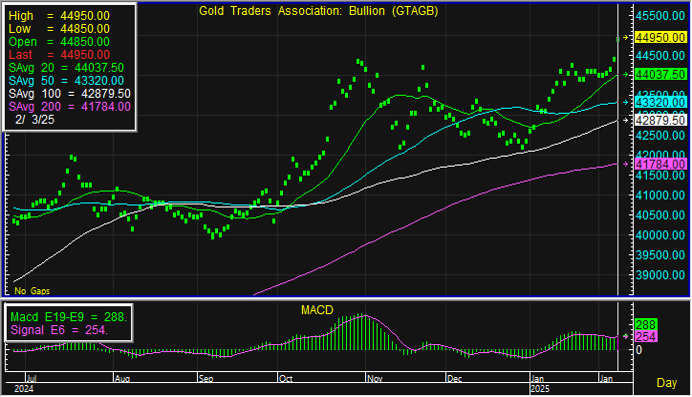Click the Low = 44850.00 legend line
This screenshot has width=692, height=397.
point(59,29)
